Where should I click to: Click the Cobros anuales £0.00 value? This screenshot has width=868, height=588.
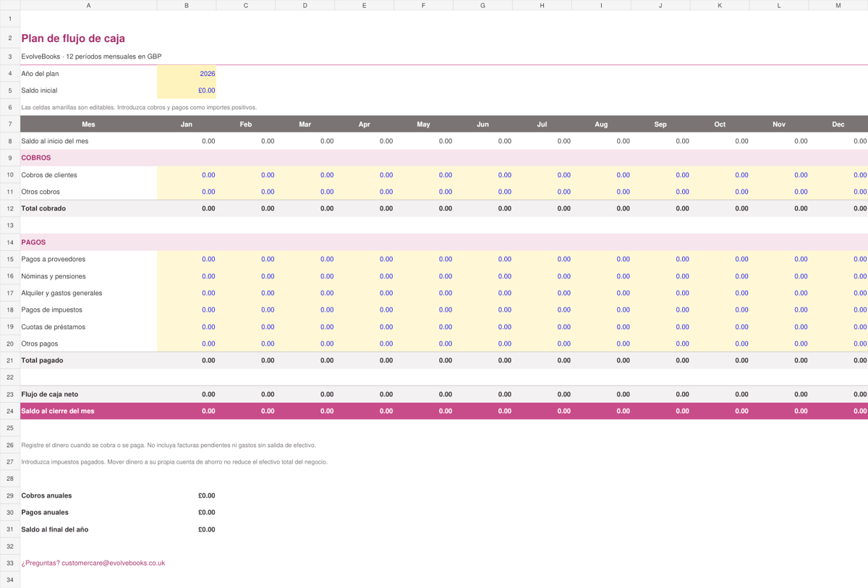pyautogui.click(x=206, y=495)
